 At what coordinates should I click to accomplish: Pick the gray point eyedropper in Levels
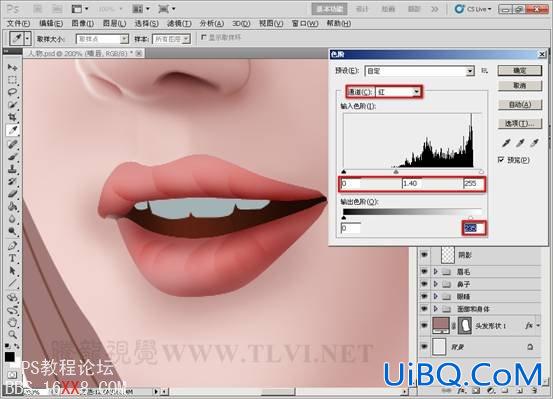[x=520, y=143]
